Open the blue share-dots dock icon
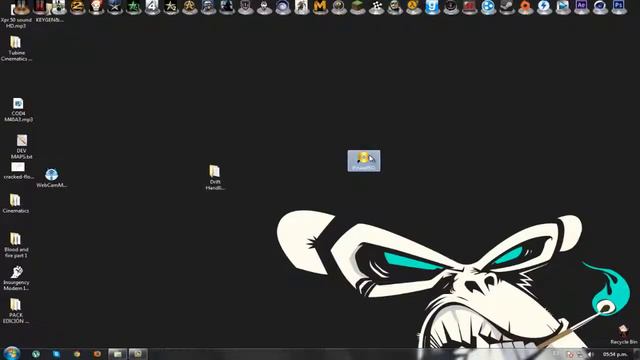Viewport: 640px width, 360px height. click(x=488, y=7)
